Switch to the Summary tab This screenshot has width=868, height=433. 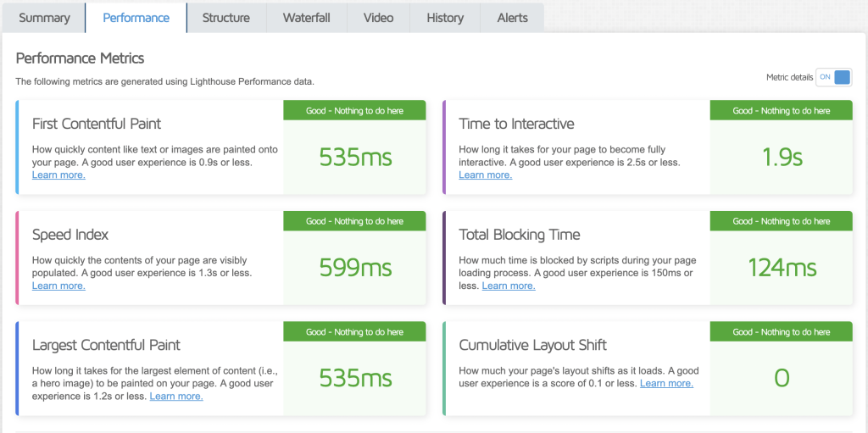point(44,18)
